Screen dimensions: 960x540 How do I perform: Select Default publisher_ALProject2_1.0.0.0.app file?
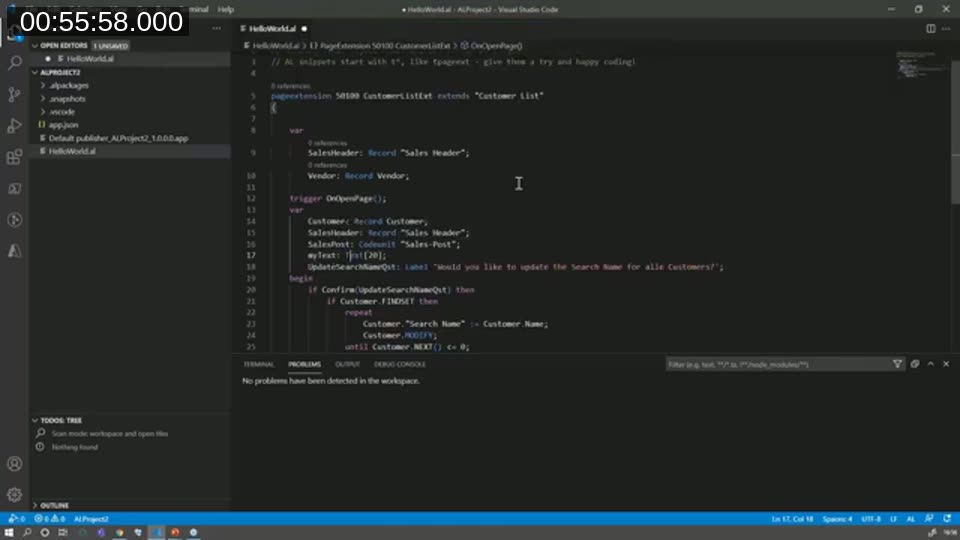[x=118, y=138]
